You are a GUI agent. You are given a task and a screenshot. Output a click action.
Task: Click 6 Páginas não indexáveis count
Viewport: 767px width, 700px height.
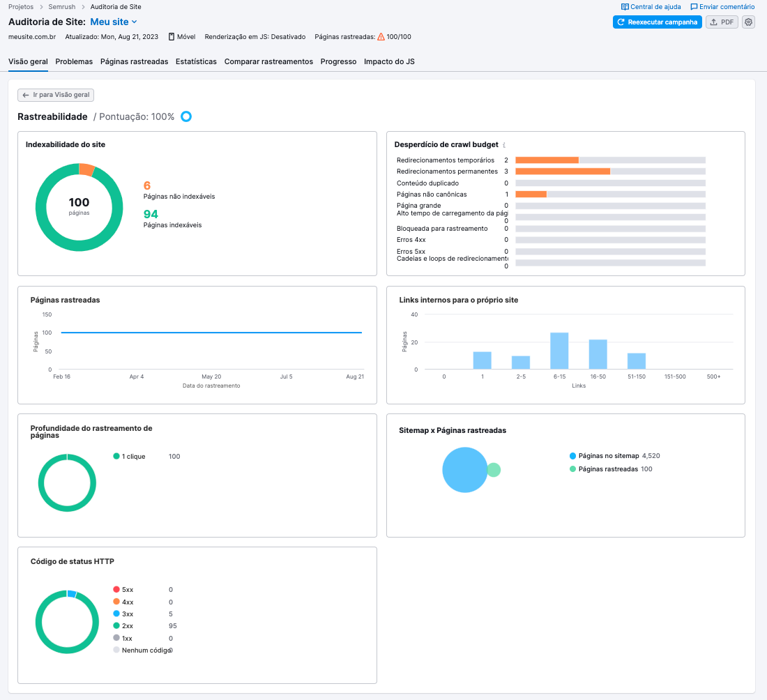147,185
